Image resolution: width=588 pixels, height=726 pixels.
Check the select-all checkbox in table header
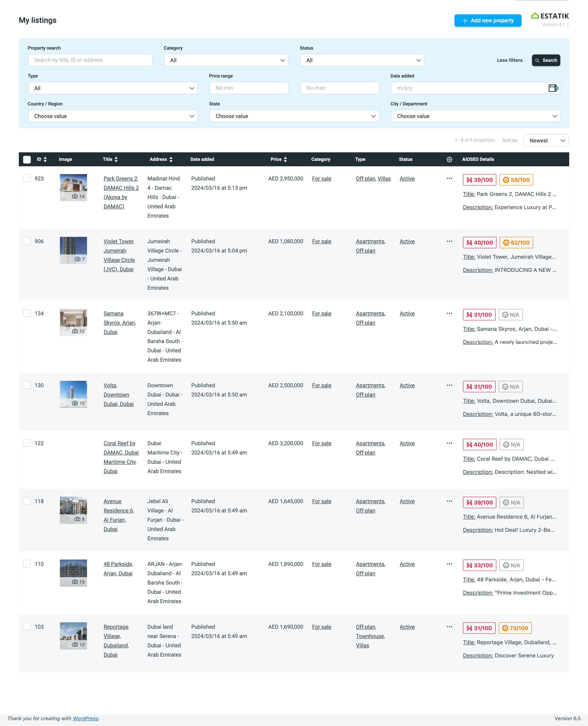click(x=27, y=160)
